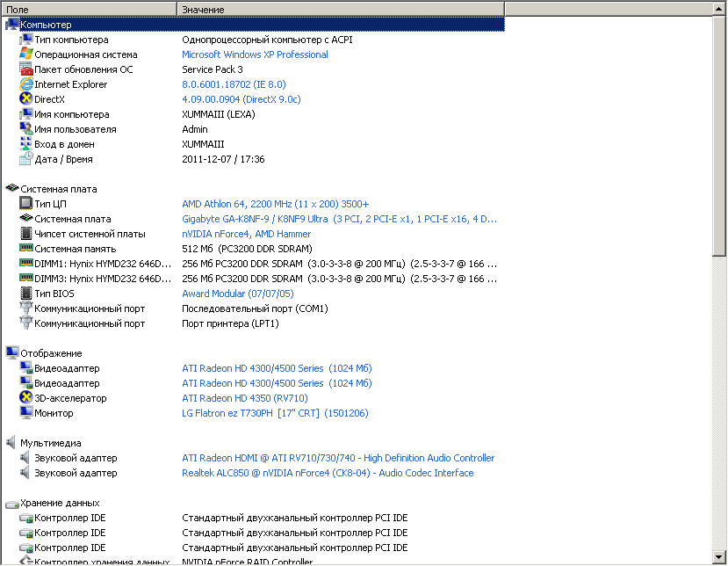Click the Чипсет системной платы icon
The height and width of the screenshot is (566, 728).
click(x=26, y=233)
